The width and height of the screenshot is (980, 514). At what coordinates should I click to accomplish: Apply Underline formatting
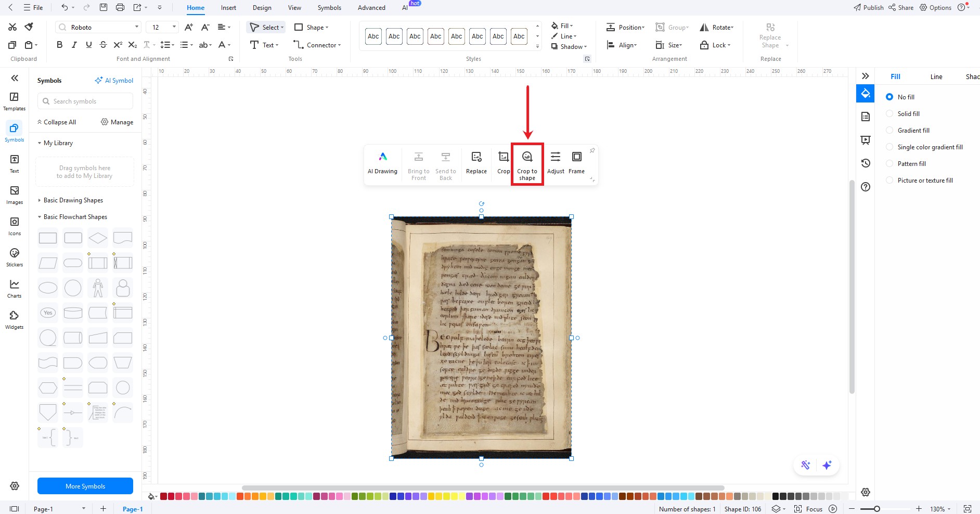88,45
